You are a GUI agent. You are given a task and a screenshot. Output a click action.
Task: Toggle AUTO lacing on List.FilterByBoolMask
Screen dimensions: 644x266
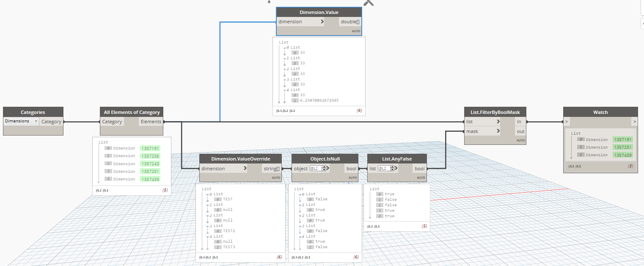(520, 140)
